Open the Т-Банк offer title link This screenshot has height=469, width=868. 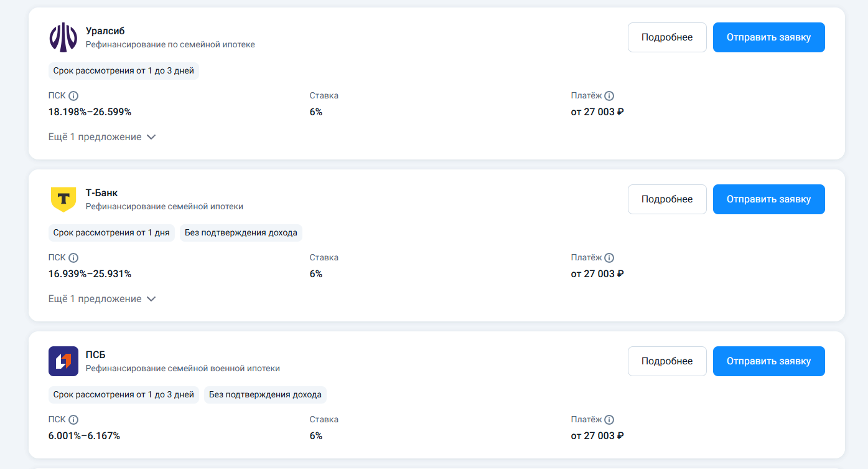(101, 193)
